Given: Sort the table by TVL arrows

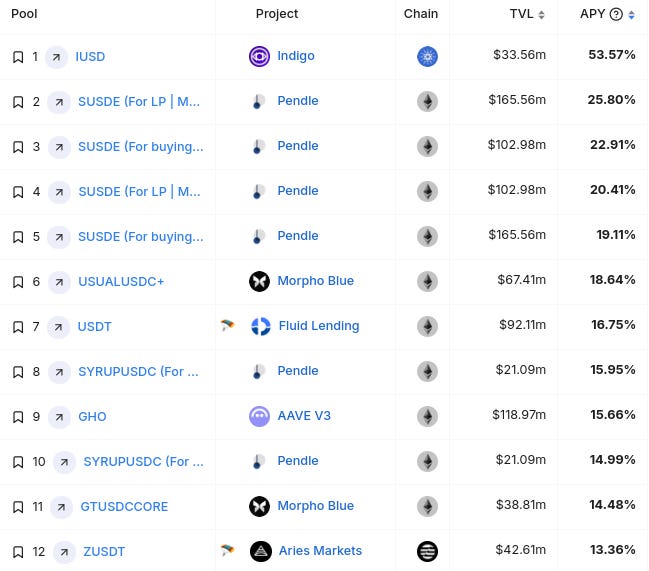Looking at the screenshot, I should (x=541, y=15).
